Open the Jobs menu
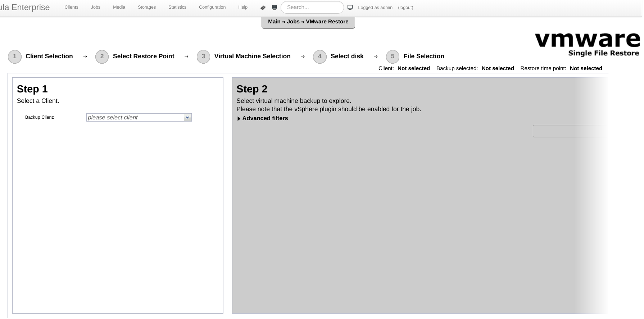 (x=96, y=7)
